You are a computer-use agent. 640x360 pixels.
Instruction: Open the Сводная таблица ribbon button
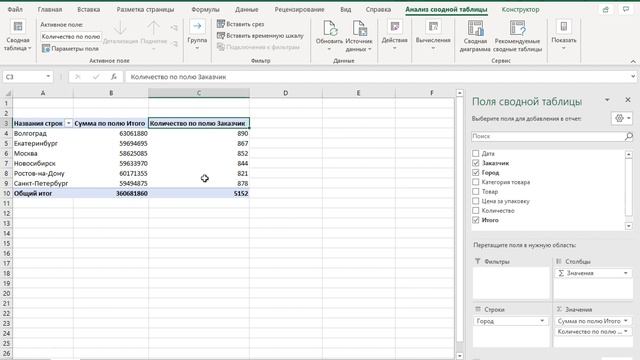[x=18, y=36]
